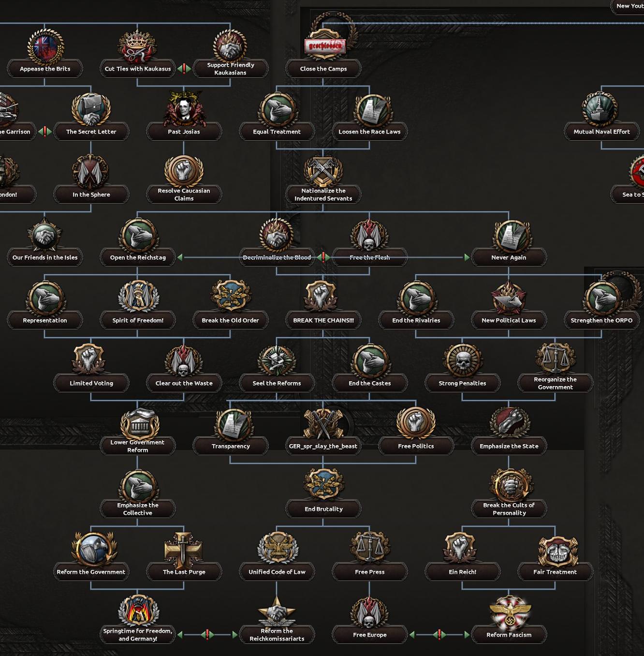Click the Past Josias portrait icon

coord(184,109)
